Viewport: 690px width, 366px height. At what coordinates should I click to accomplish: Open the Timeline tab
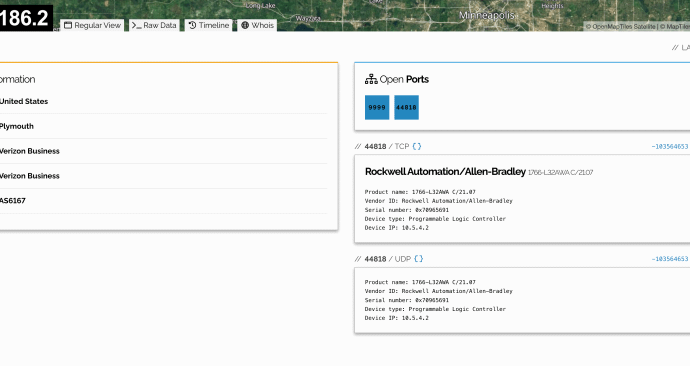(209, 26)
